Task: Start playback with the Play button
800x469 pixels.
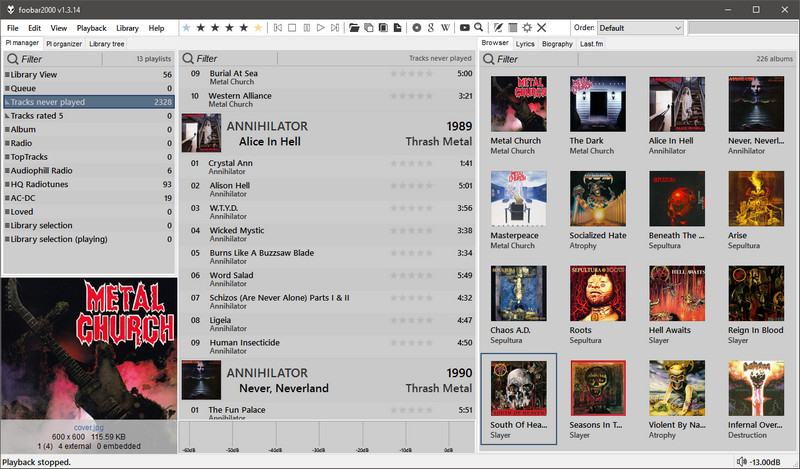Action: pos(320,28)
